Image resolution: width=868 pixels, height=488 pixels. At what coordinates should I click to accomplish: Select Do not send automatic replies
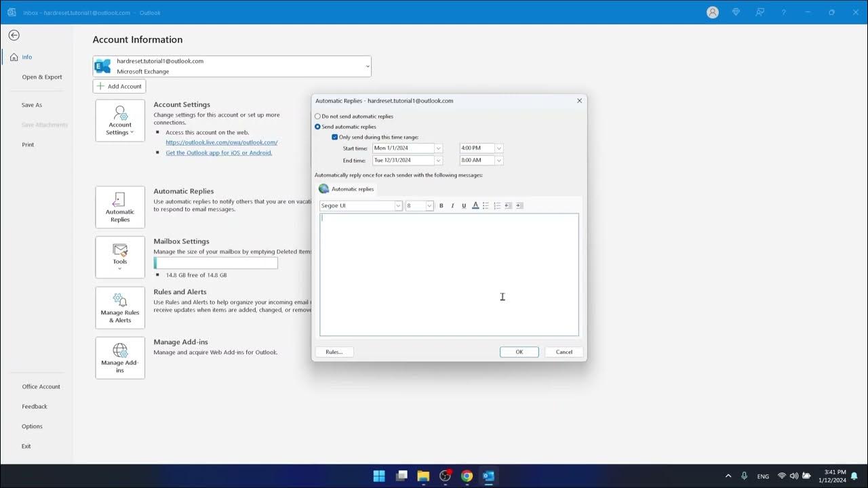(x=317, y=116)
